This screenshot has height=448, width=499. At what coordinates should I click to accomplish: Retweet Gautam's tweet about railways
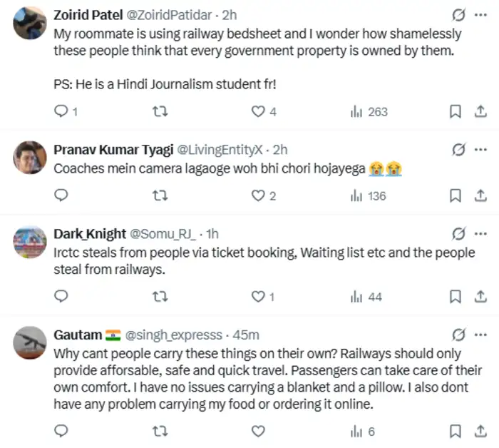162,431
